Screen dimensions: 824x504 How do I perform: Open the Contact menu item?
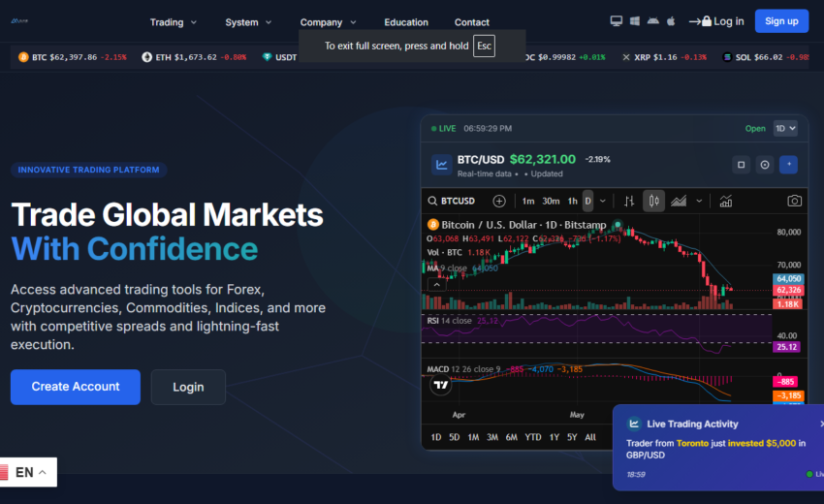(x=471, y=22)
